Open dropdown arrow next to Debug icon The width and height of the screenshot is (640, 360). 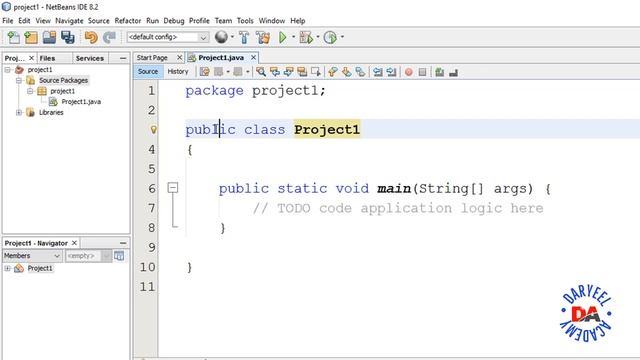point(318,37)
